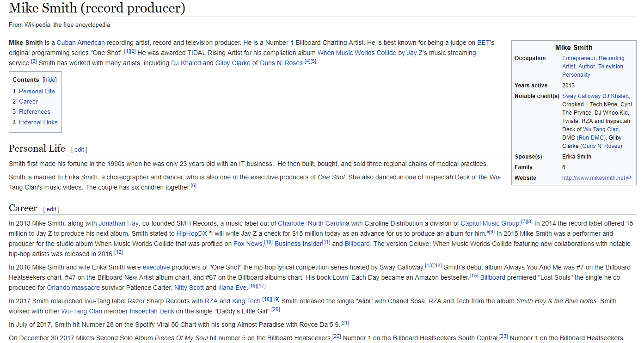The width and height of the screenshot is (644, 343).
Task: Open the Guns N' Roses link in the infobox
Action: tap(601, 146)
